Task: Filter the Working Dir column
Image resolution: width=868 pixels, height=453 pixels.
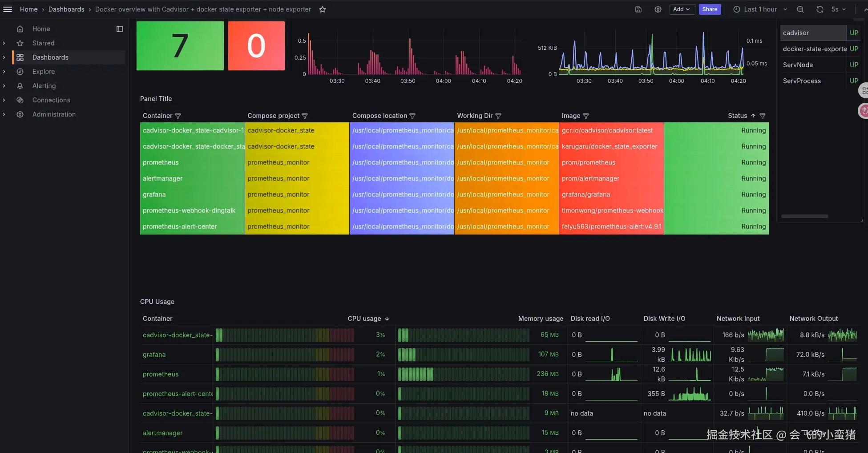Action: tap(498, 116)
